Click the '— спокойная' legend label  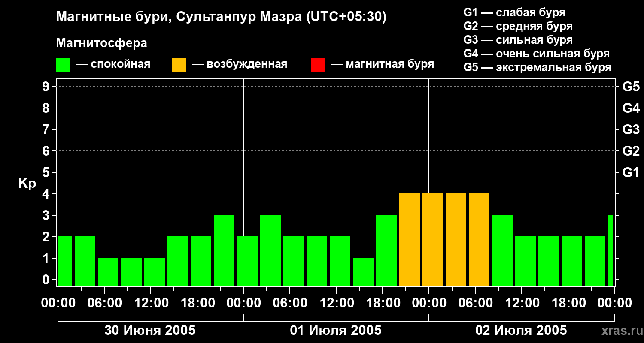click(x=113, y=65)
